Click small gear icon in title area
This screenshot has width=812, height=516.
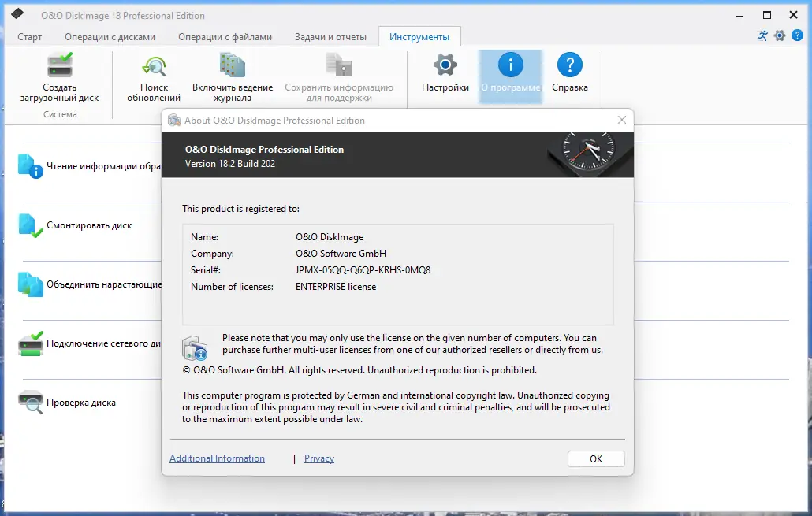pyautogui.click(x=780, y=35)
